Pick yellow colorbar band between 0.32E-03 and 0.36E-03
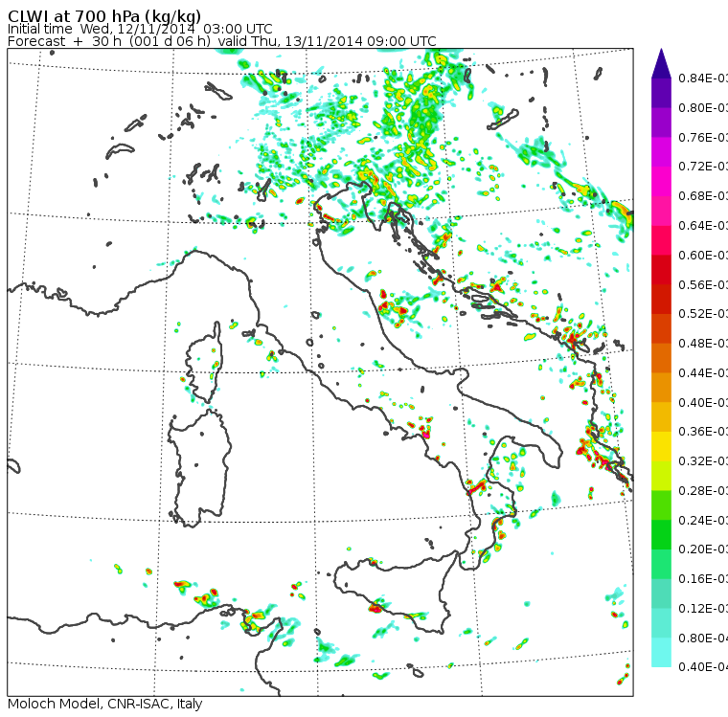Image resolution: width=728 pixels, height=717 pixels. (661, 446)
